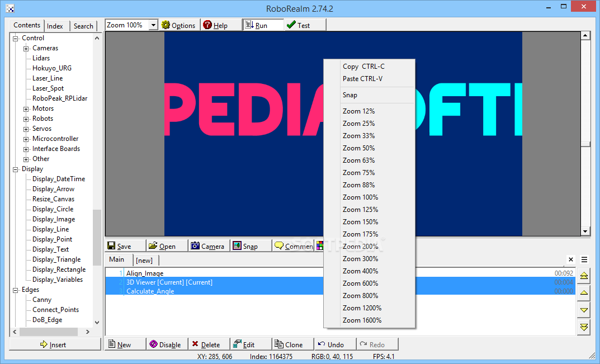Expand the Motors tree node

(26, 109)
